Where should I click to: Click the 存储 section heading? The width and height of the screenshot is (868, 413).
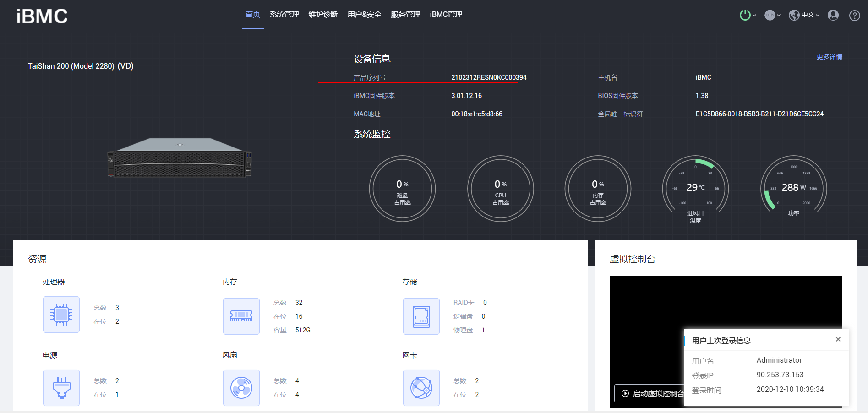pos(410,282)
